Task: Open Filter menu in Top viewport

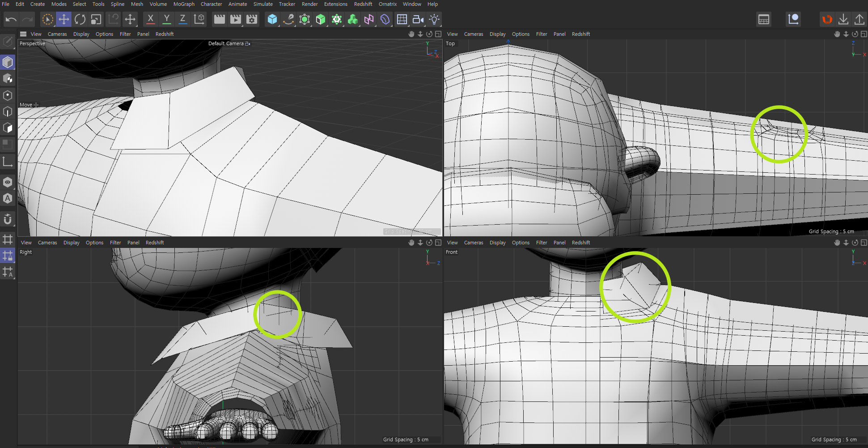Action: (542, 34)
